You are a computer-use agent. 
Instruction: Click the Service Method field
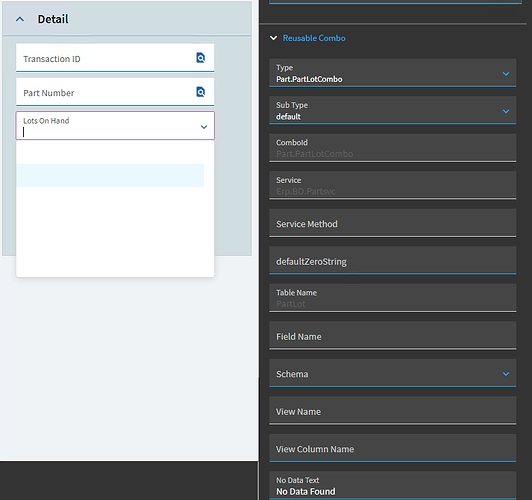tap(393, 223)
